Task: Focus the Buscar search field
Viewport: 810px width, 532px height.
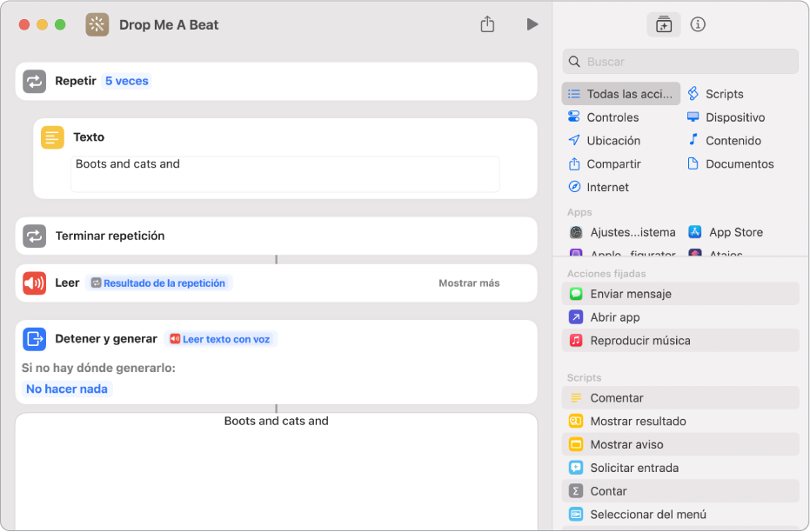Action: (680, 62)
